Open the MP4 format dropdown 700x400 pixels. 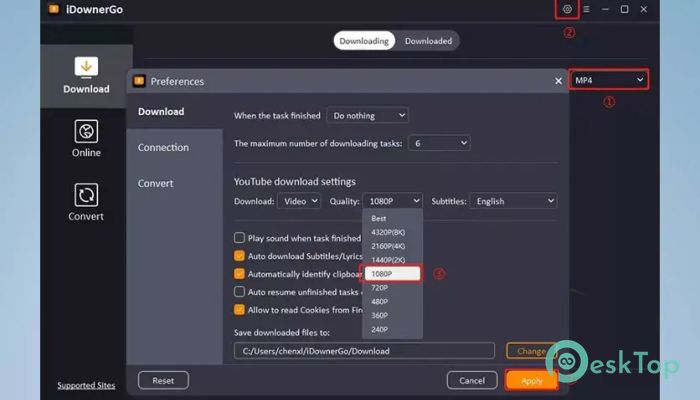[x=609, y=80]
